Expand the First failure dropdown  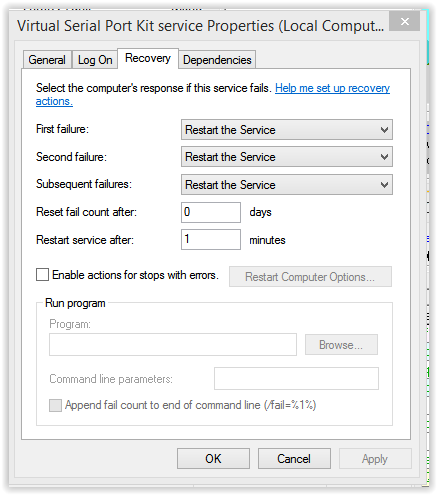[x=287, y=130]
